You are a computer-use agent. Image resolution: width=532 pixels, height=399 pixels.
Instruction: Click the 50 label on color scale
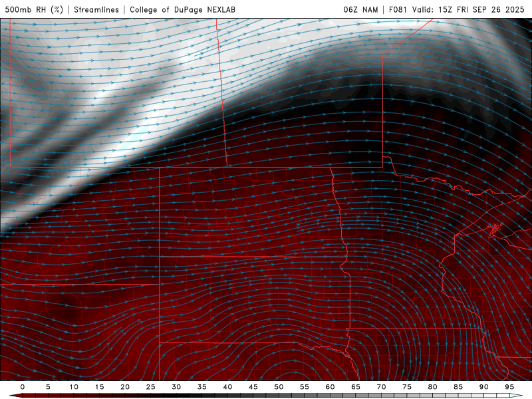[279, 387]
